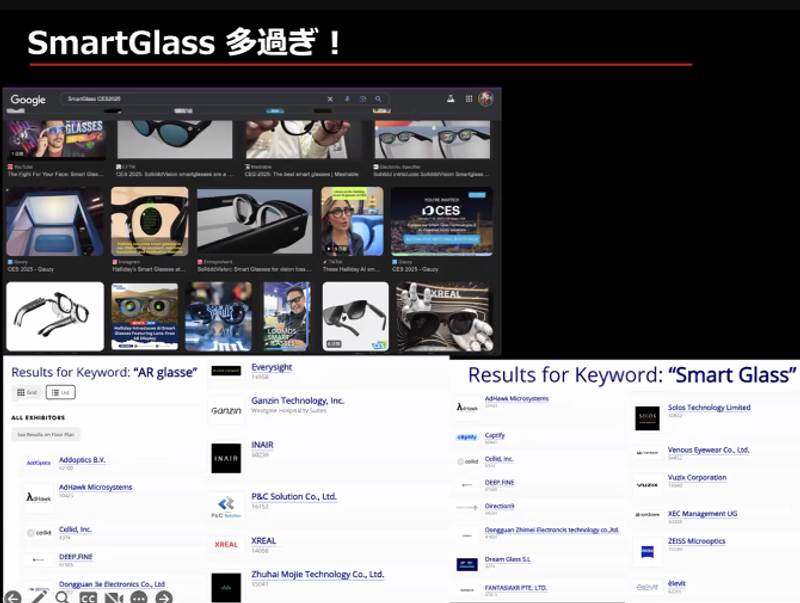Open FANTASIAXR PTE. LTD. link
The image size is (800, 603).
pyautogui.click(x=515, y=588)
